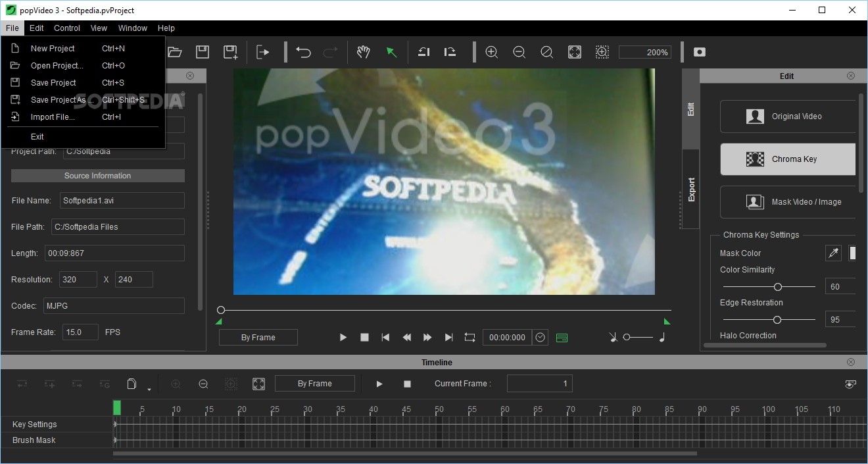Click the Current Frame number field
Image resolution: width=868 pixels, height=464 pixels.
click(540, 384)
